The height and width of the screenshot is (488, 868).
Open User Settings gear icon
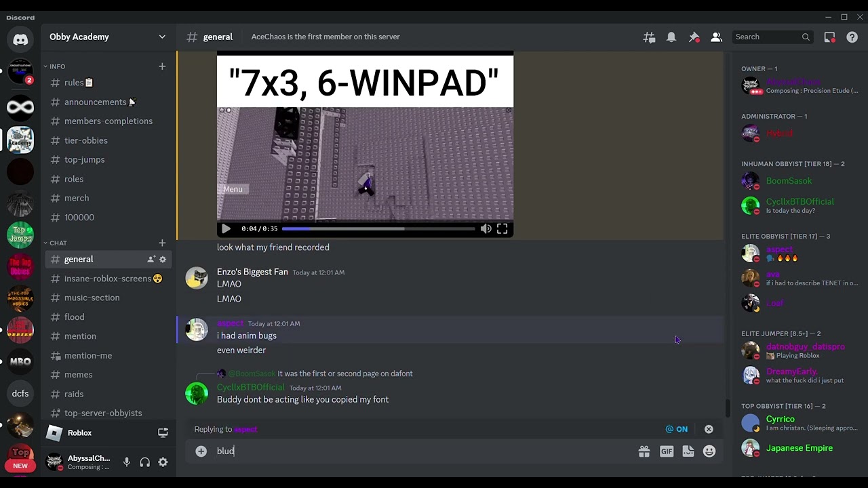click(x=163, y=462)
